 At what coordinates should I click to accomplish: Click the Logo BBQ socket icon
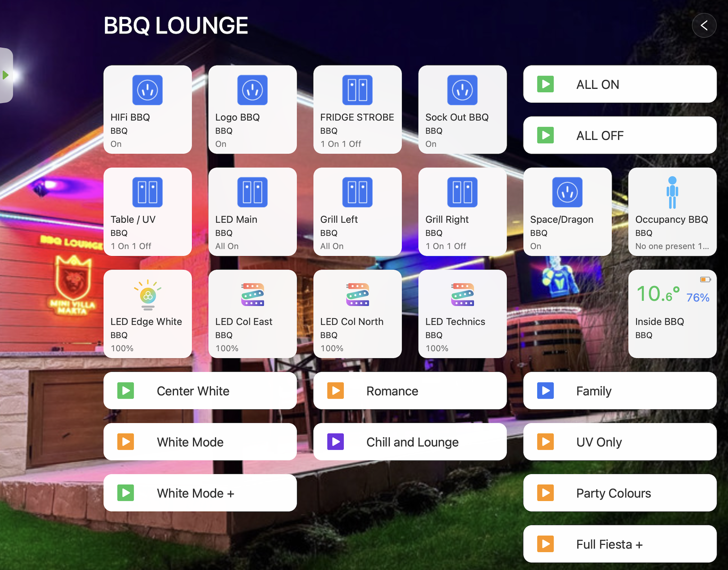click(252, 90)
